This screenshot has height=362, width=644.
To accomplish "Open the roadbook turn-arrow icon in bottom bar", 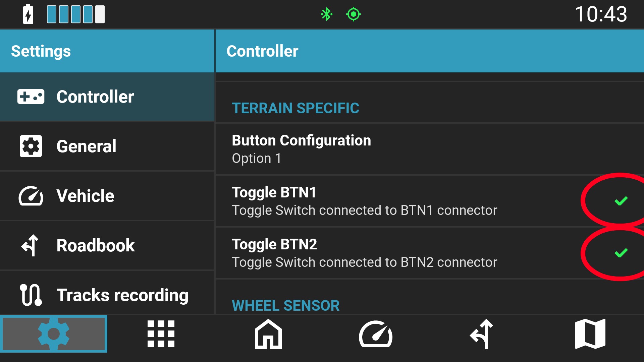I will pyautogui.click(x=482, y=334).
